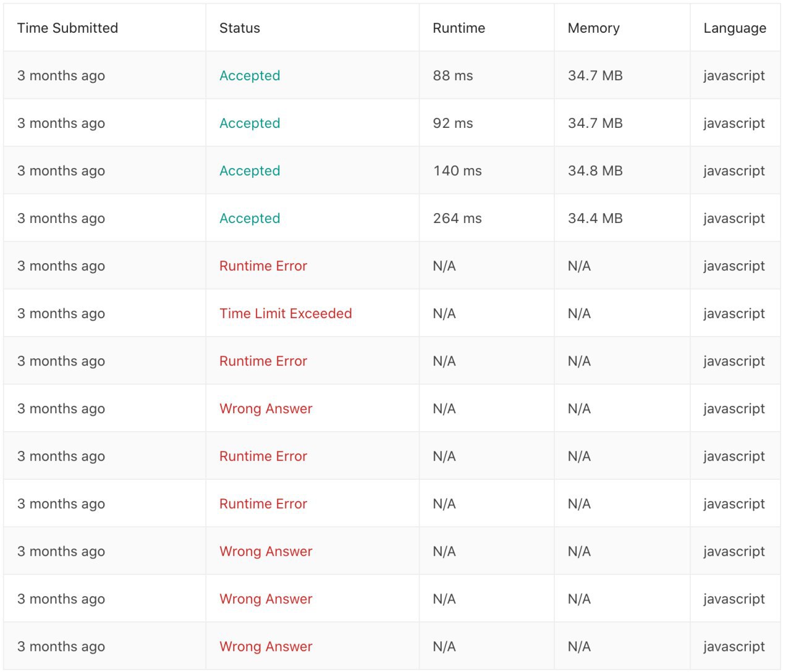The height and width of the screenshot is (672, 791).
Task: Open the Accepted submission with 264 ms runtime
Action: [x=250, y=218]
